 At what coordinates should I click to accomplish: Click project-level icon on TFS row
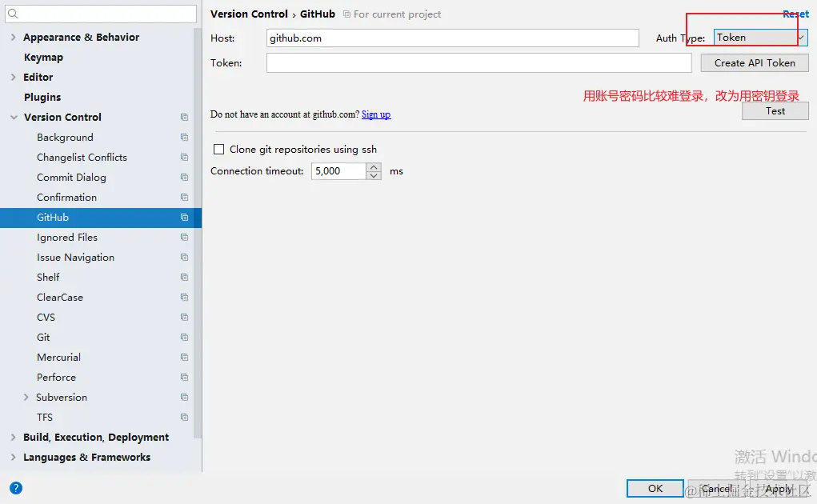point(184,417)
